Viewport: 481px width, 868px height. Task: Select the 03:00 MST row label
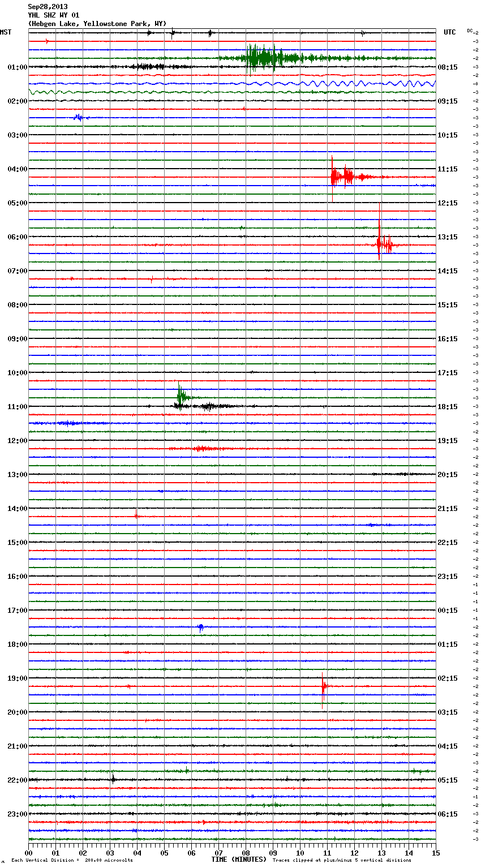(x=18, y=135)
